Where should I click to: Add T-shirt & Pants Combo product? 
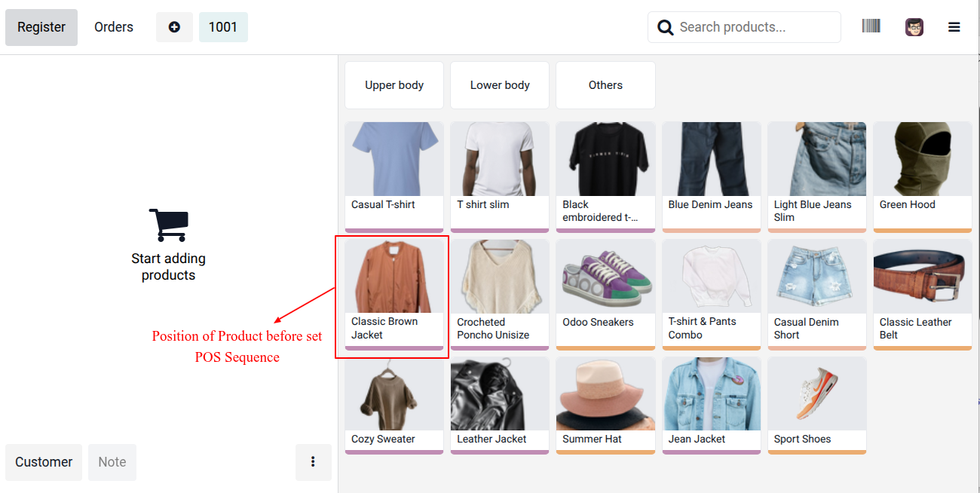(x=712, y=295)
